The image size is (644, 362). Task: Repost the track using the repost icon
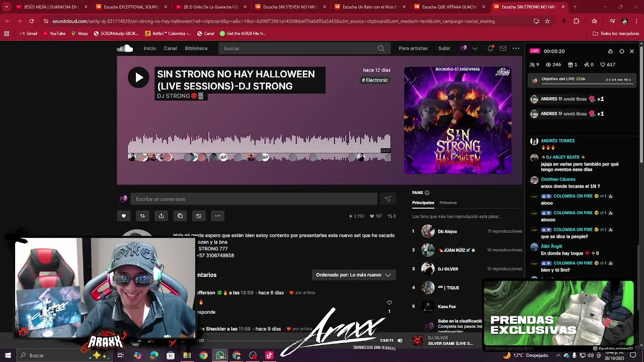point(142,216)
